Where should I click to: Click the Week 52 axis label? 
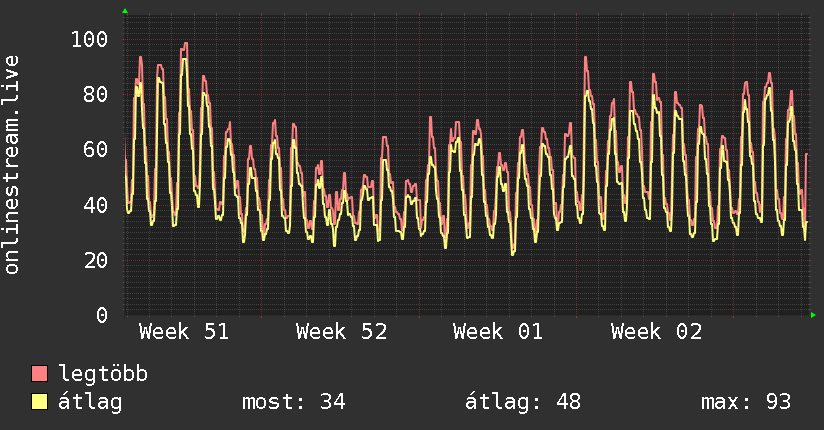341,332
